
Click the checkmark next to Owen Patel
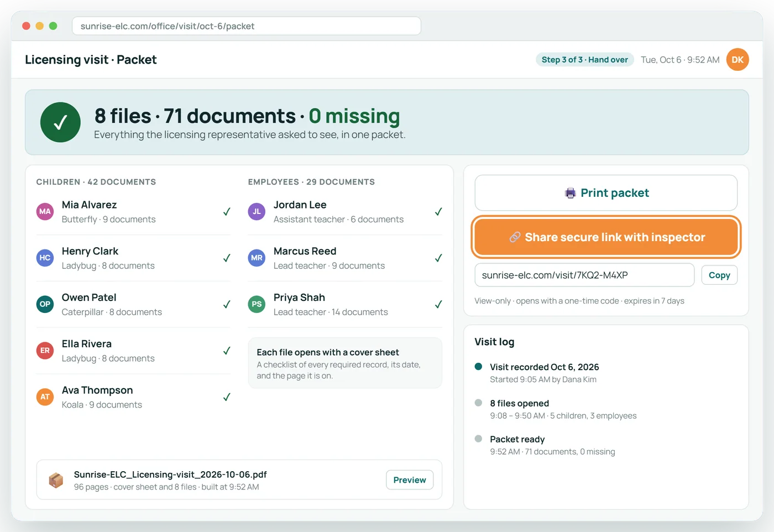pyautogui.click(x=227, y=304)
